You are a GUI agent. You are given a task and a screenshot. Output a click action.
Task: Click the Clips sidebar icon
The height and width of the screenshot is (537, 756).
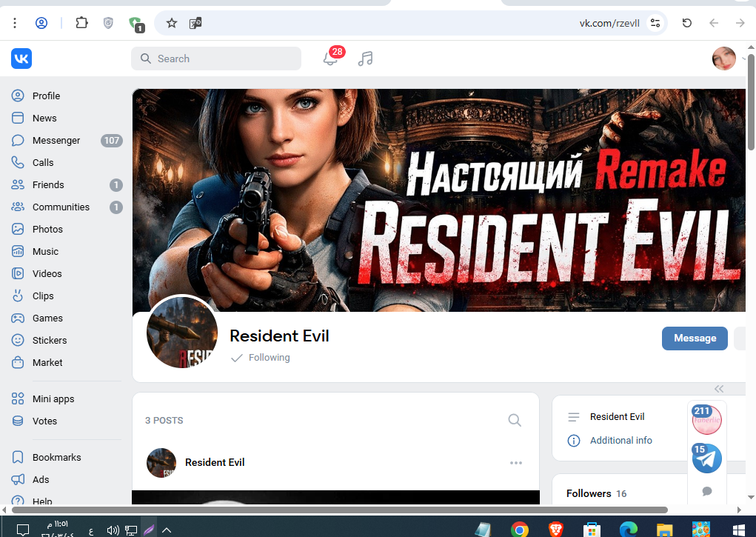tap(18, 296)
